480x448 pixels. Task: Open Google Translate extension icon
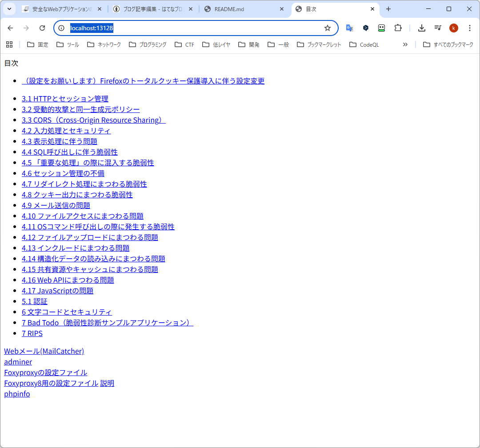click(x=350, y=28)
